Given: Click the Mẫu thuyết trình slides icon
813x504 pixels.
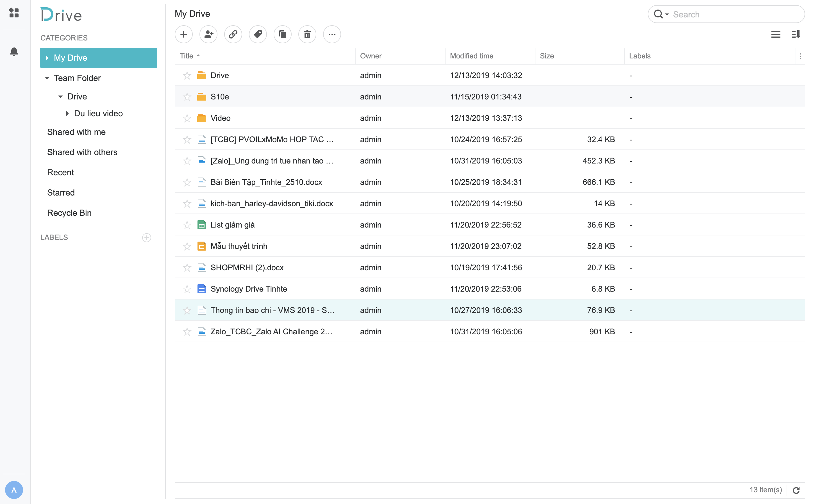Looking at the screenshot, I should [x=202, y=246].
